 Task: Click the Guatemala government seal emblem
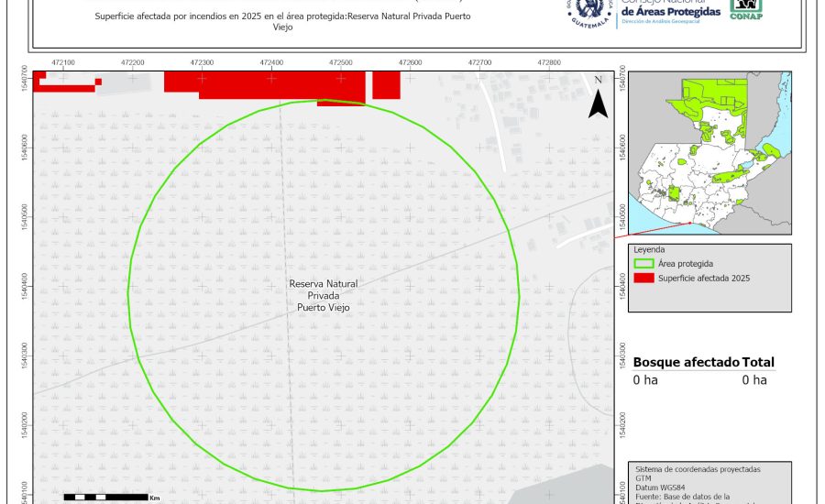point(591,13)
